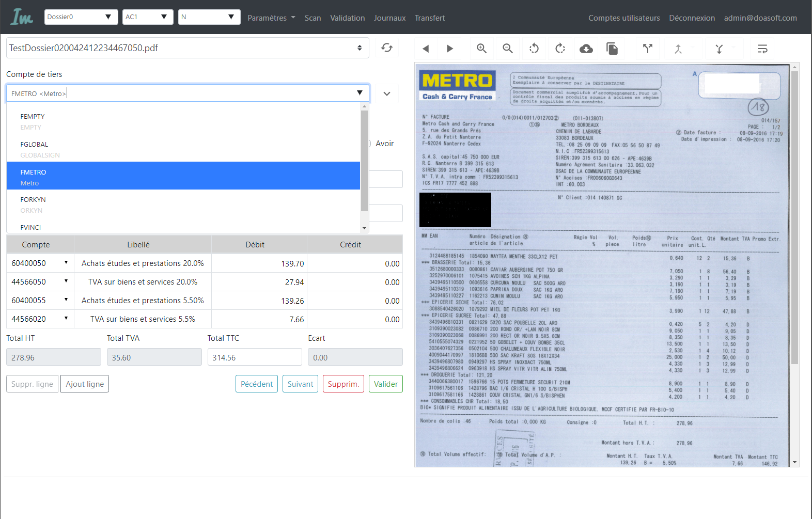The width and height of the screenshot is (812, 519).
Task: Go to next page arrow in viewer
Action: point(450,49)
